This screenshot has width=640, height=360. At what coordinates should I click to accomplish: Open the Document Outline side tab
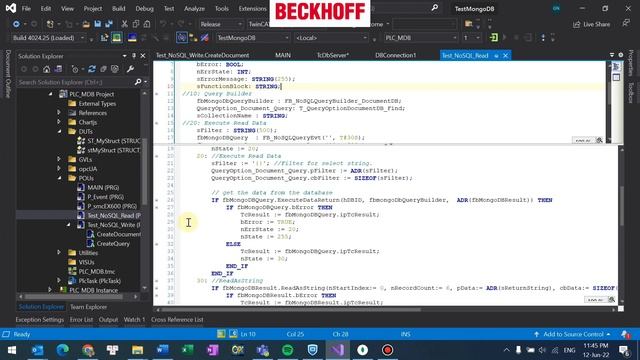click(x=8, y=74)
